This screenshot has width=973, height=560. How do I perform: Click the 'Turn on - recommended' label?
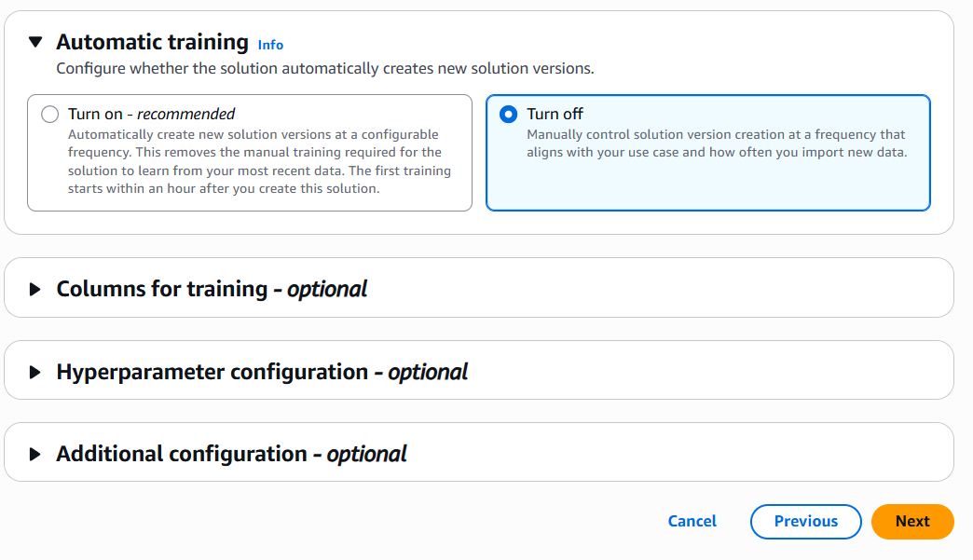coord(151,114)
